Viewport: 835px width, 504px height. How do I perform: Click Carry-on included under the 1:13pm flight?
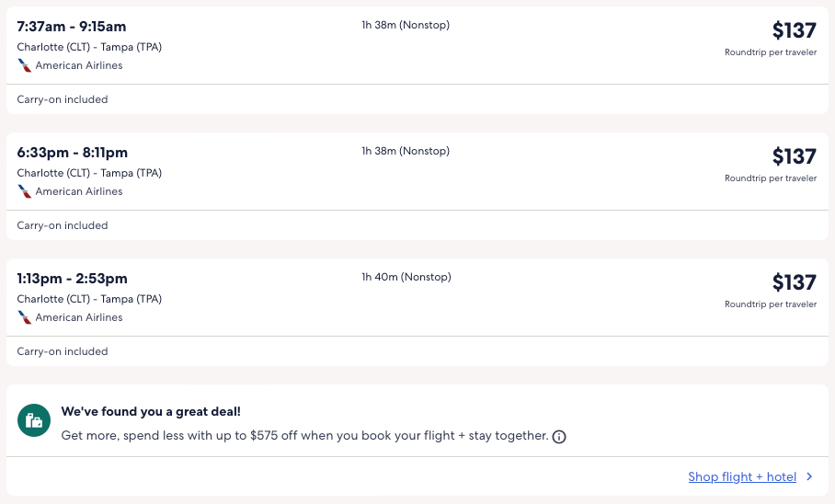(63, 351)
